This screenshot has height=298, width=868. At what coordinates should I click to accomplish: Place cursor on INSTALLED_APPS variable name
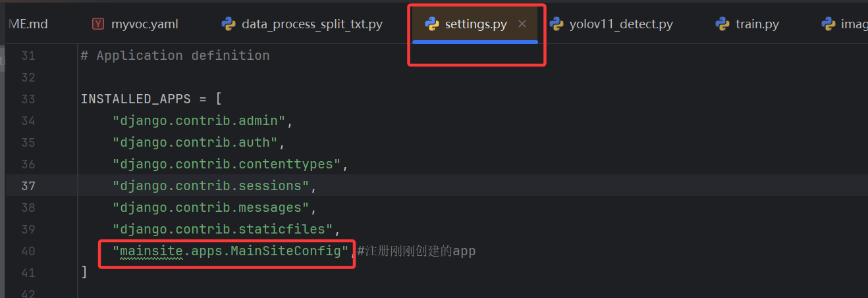(x=136, y=99)
